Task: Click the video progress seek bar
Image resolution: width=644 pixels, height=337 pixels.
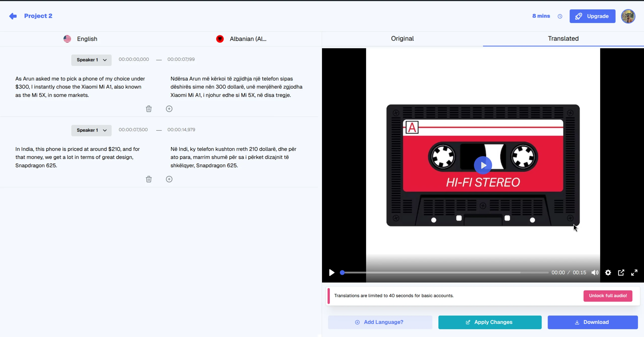Action: 445,273
